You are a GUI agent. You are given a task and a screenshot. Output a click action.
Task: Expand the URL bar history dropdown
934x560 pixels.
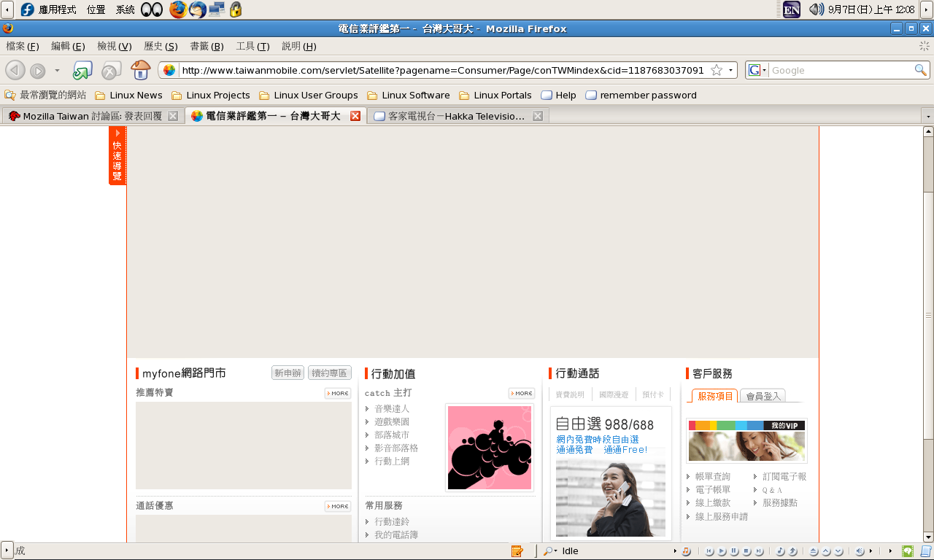click(x=730, y=70)
